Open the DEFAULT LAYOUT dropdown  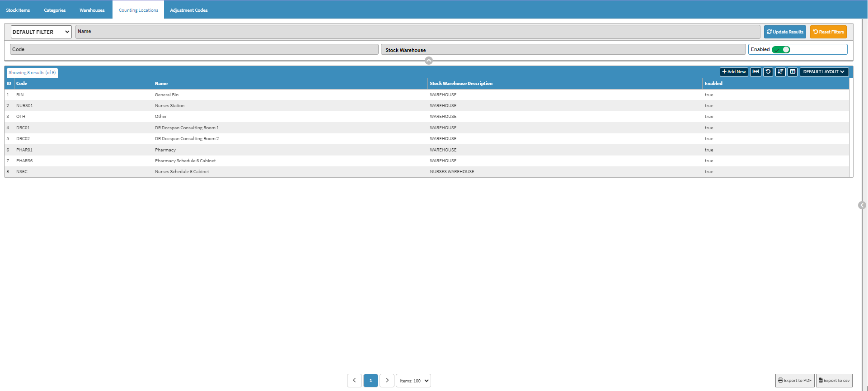pos(824,72)
